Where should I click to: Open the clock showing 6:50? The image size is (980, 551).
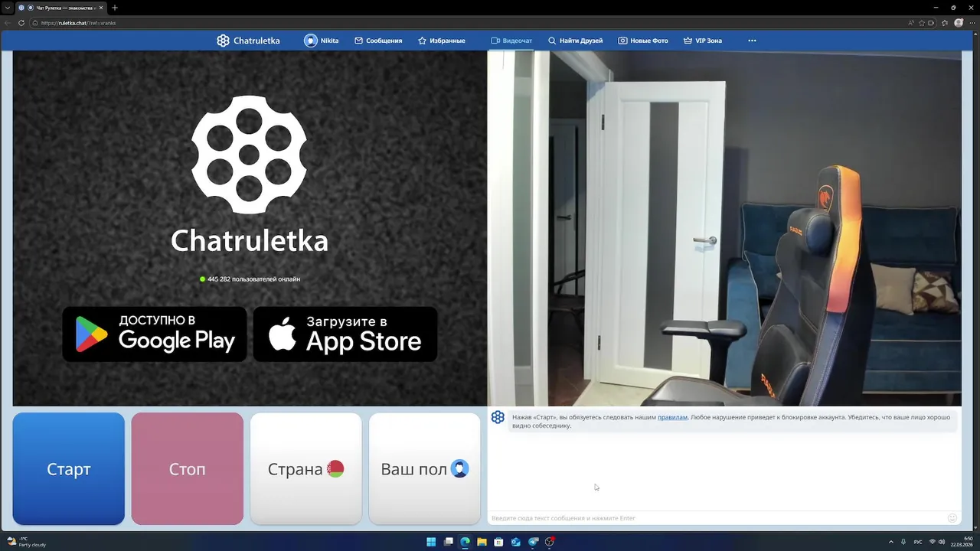click(962, 542)
